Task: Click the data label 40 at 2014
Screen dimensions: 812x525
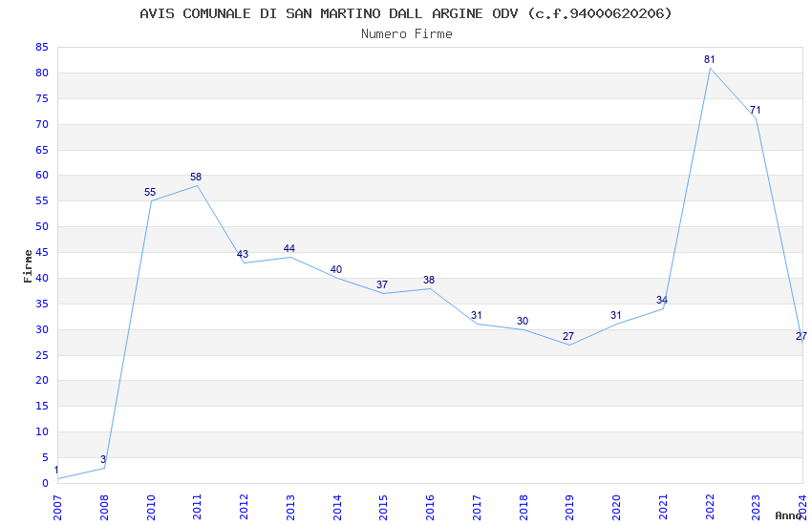Action: pos(336,269)
